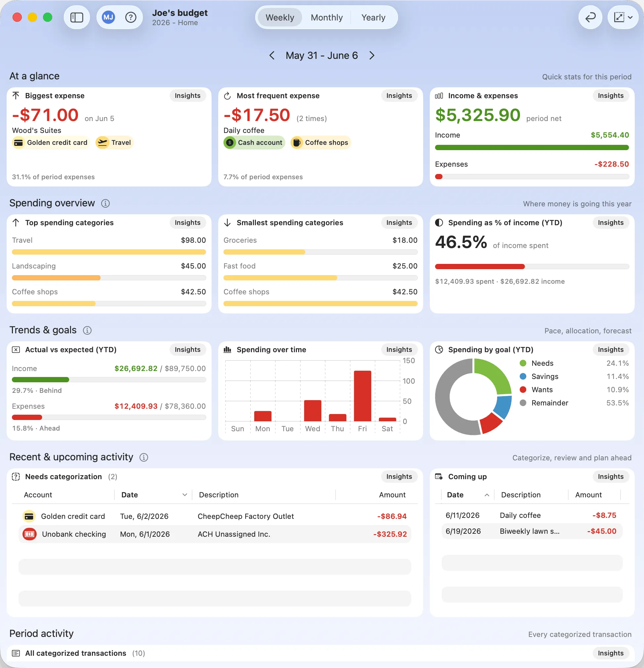Click the Coming up calendar icon
Viewport: 644px width, 668px height.
(x=439, y=477)
